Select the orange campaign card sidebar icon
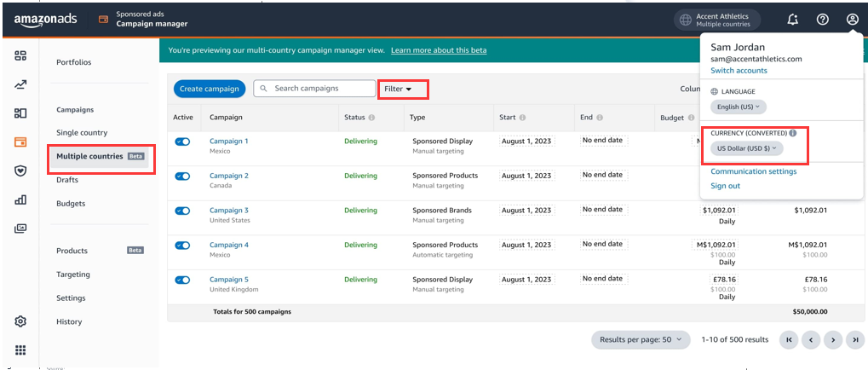This screenshot has height=370, width=868. [20, 142]
